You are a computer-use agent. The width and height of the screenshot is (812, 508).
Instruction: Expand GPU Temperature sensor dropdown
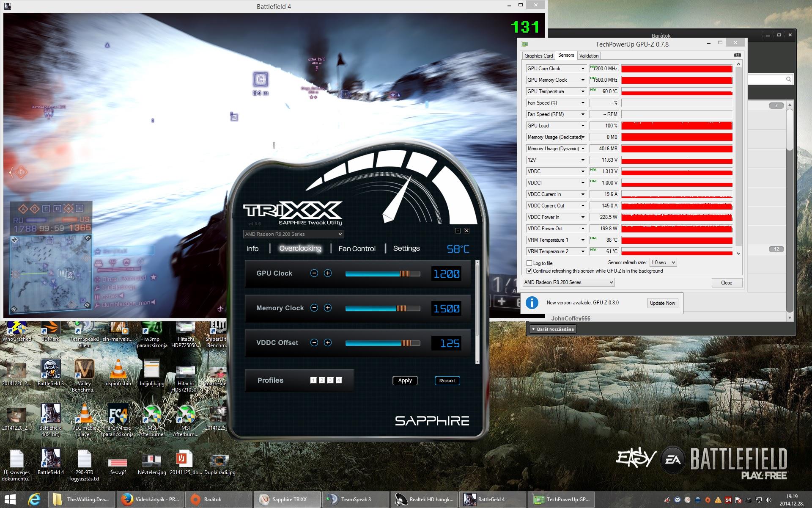[583, 91]
